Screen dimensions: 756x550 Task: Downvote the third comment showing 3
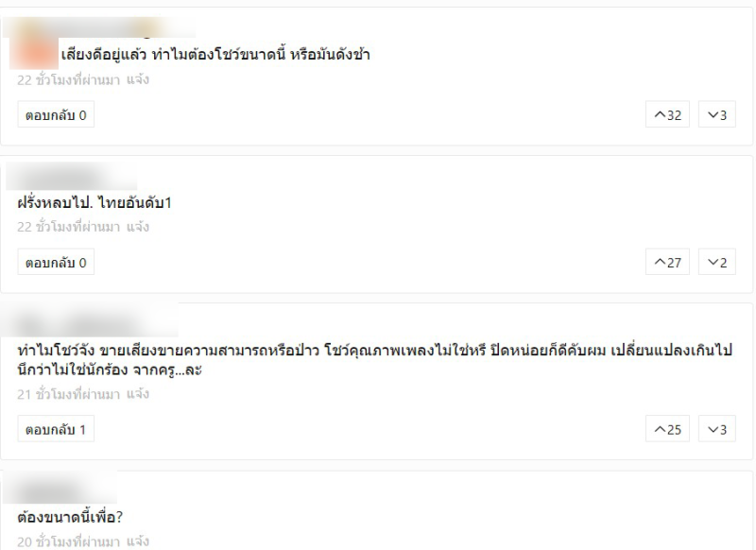click(717, 429)
